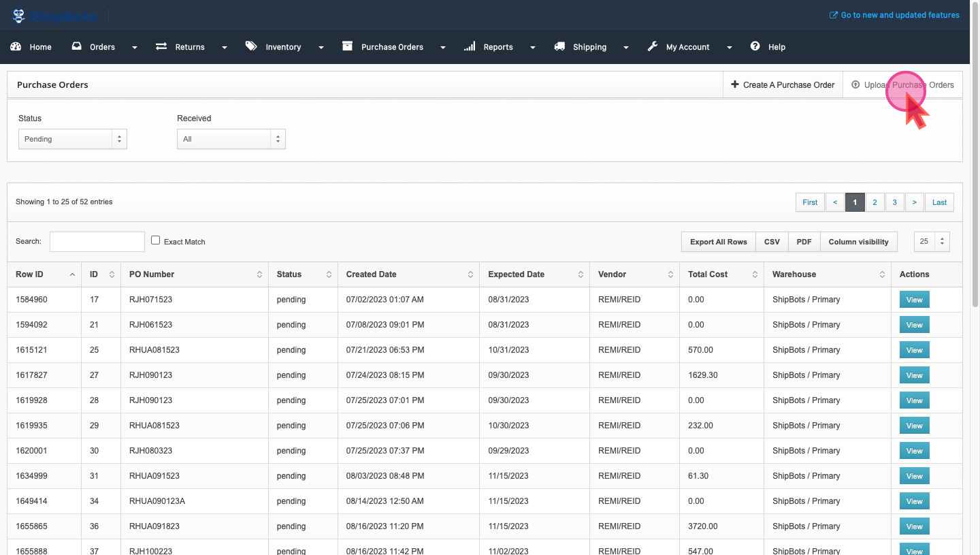Open Column visibility options
Screen dimensions: 980x555
pos(858,242)
